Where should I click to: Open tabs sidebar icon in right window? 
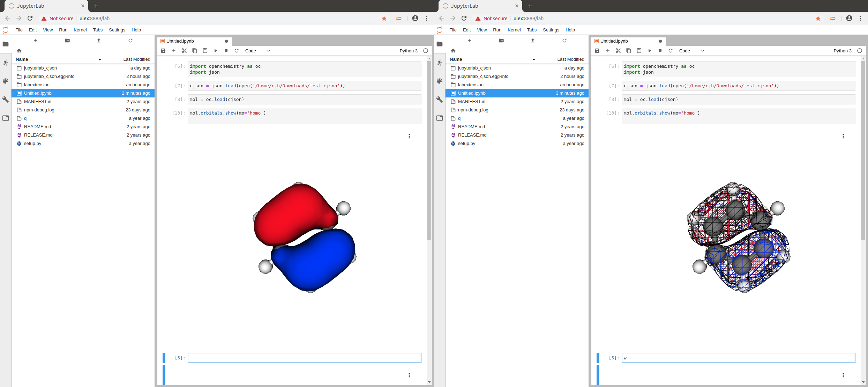[x=440, y=118]
